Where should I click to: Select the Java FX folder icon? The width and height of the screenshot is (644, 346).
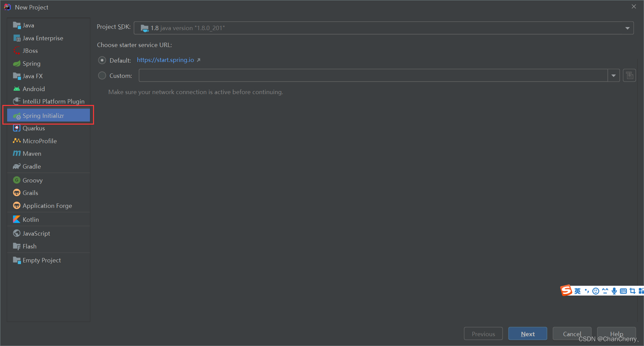pos(17,76)
